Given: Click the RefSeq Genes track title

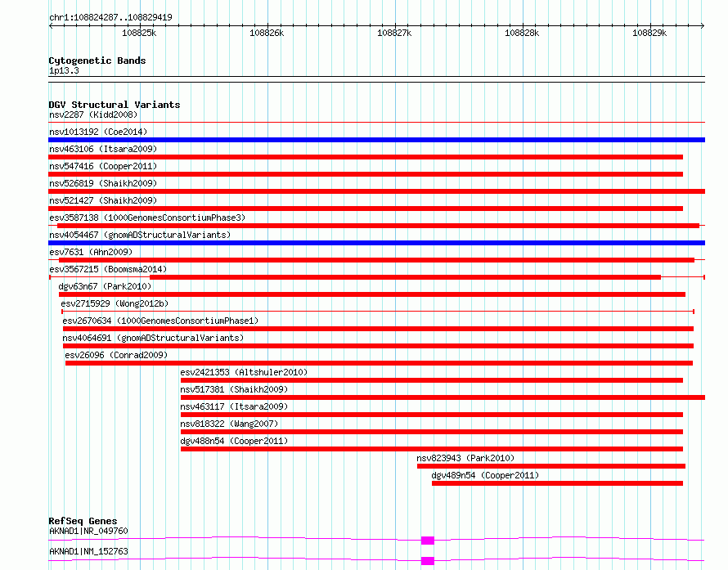Looking at the screenshot, I should click(x=83, y=521).
